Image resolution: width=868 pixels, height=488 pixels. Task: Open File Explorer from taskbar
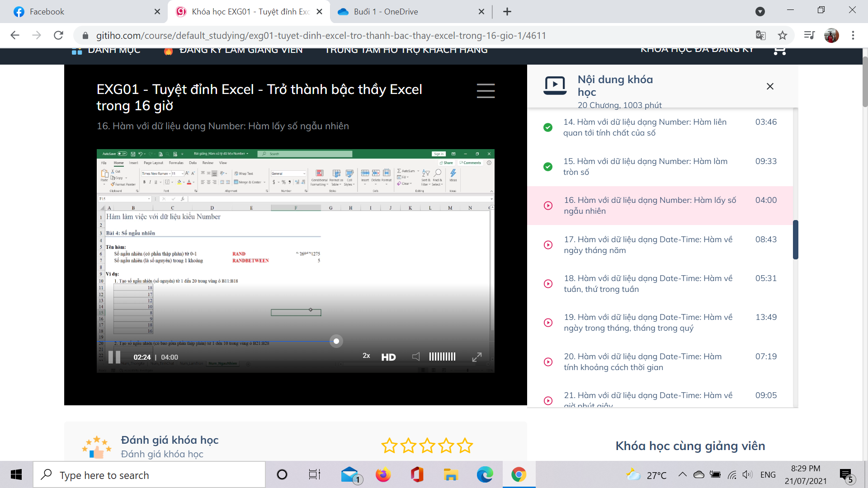(451, 475)
